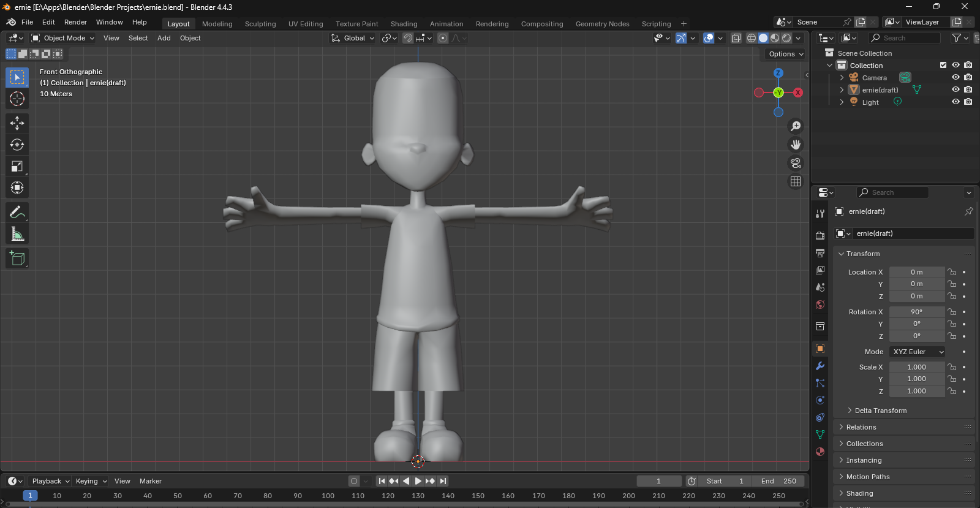
Task: Open the Tool properties tab
Action: coord(820,214)
